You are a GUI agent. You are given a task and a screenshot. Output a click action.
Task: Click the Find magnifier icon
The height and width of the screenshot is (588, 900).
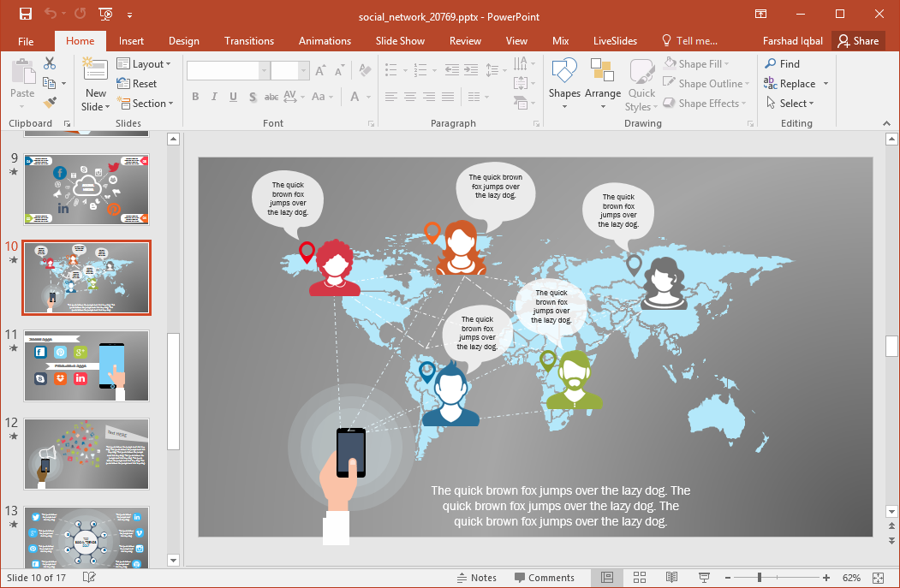point(771,63)
